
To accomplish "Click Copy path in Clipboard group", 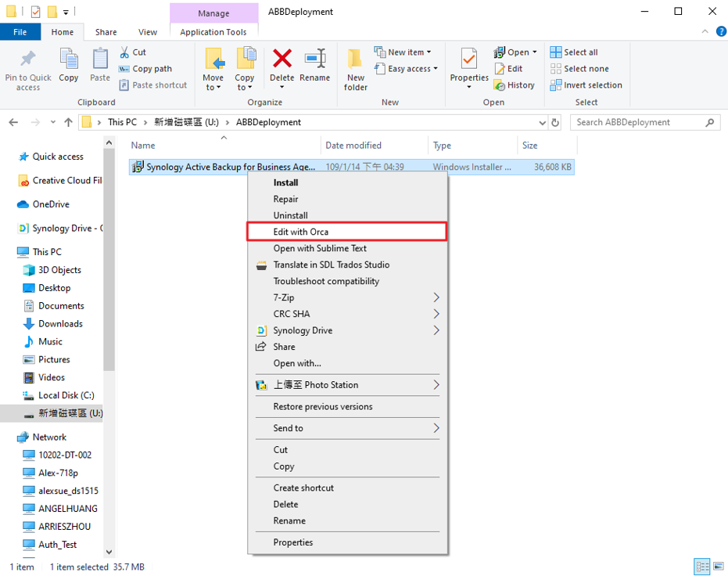I will tap(145, 69).
